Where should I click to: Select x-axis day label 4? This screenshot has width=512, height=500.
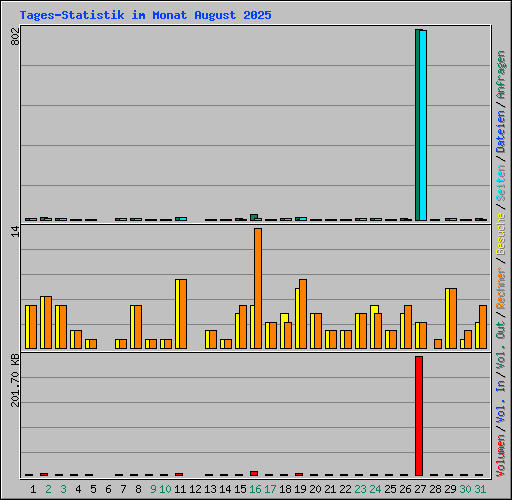point(78,489)
